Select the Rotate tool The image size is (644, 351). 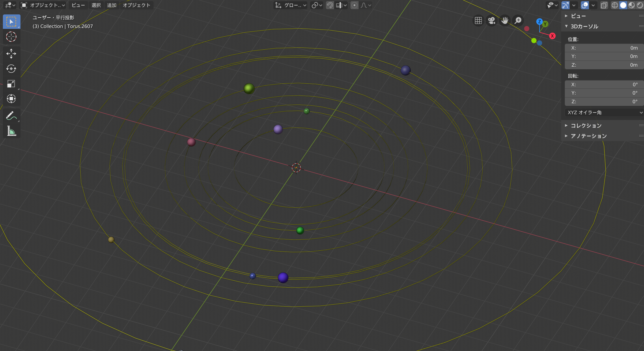pos(11,69)
